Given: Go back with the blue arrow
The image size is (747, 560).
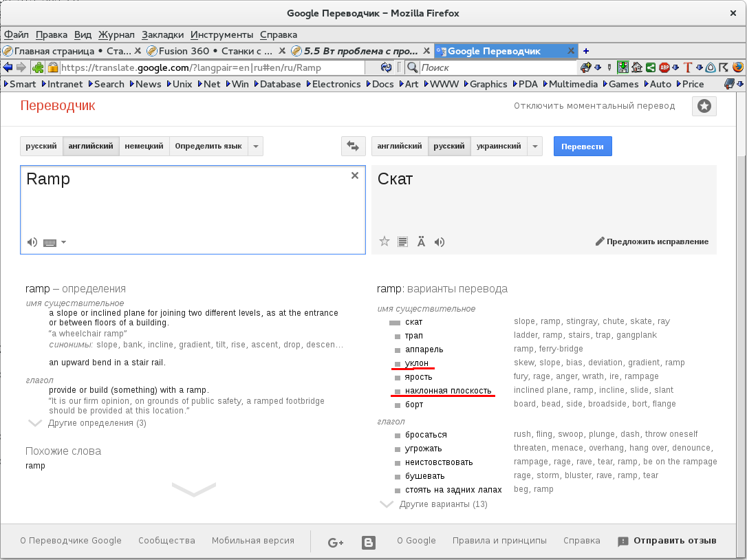Looking at the screenshot, I should tap(8, 67).
